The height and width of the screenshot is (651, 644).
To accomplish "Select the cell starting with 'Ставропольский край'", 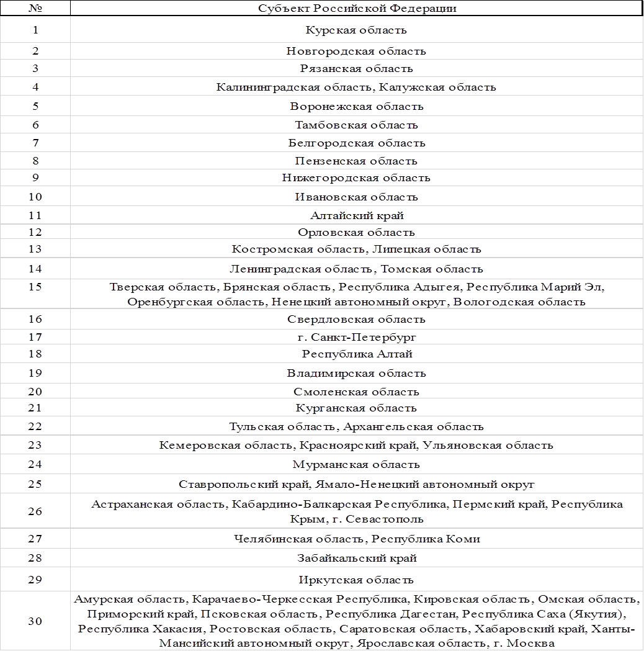I will [357, 483].
